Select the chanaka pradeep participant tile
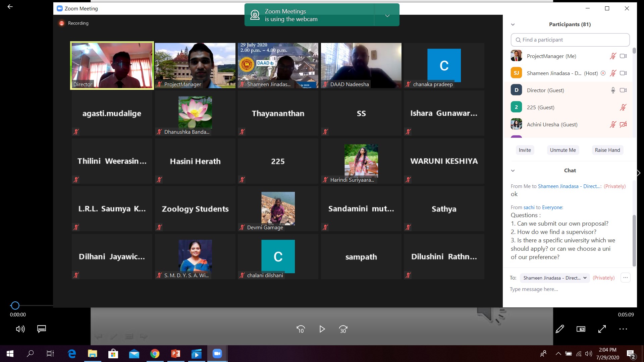The width and height of the screenshot is (644, 362). pyautogui.click(x=444, y=65)
